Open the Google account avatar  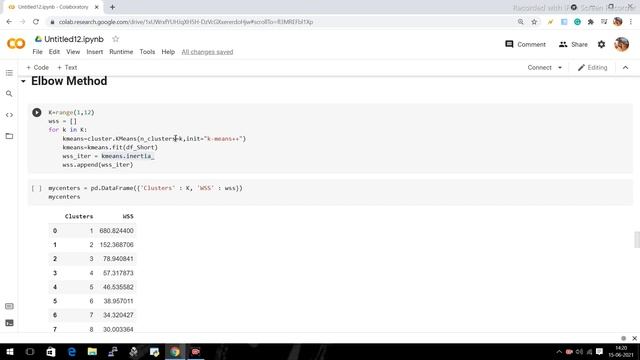(x=622, y=44)
